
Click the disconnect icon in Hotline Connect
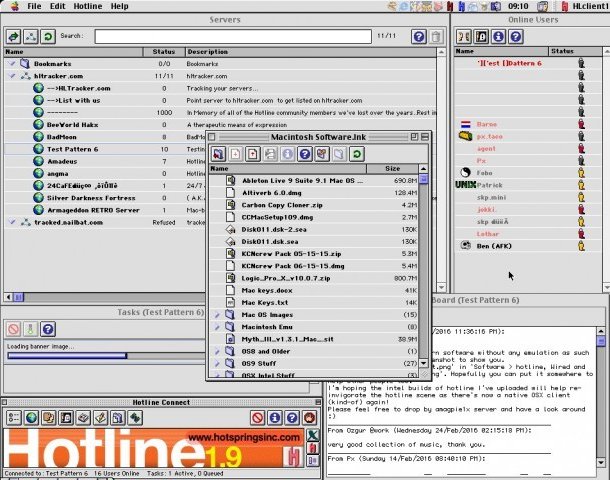(258, 418)
